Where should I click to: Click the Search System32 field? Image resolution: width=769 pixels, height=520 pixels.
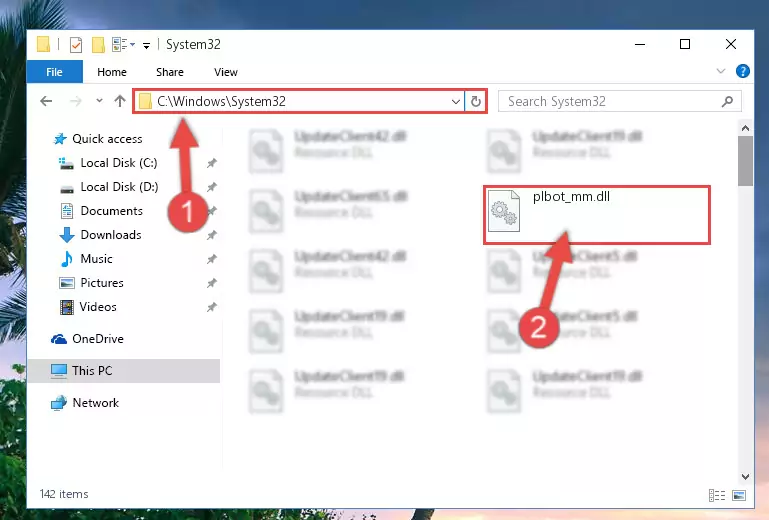[x=619, y=102]
